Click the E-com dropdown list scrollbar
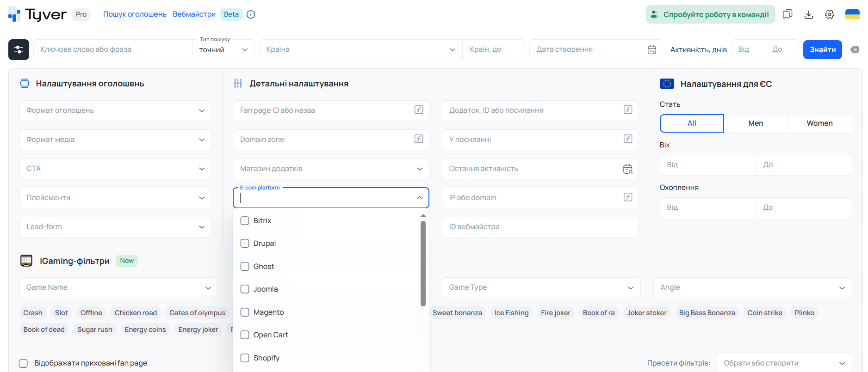 pyautogui.click(x=423, y=263)
